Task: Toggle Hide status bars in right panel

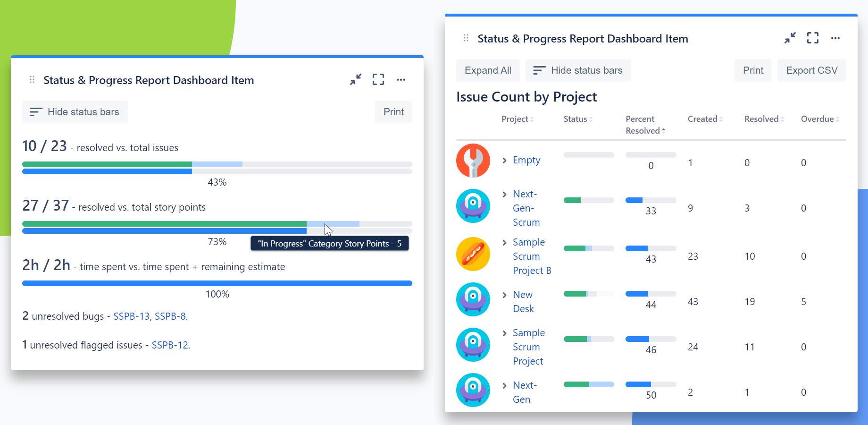Action: tap(578, 70)
